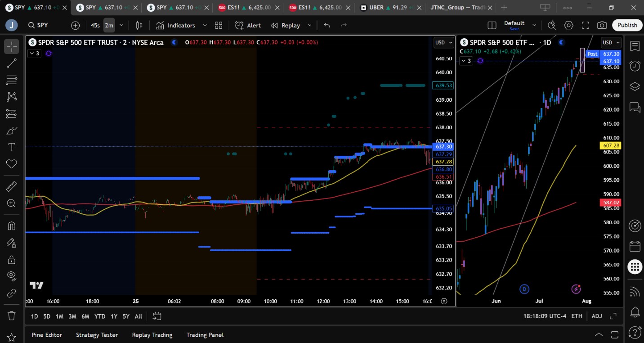Switch chart to fullscreen mode
This screenshot has width=644, height=343.
coord(585,25)
